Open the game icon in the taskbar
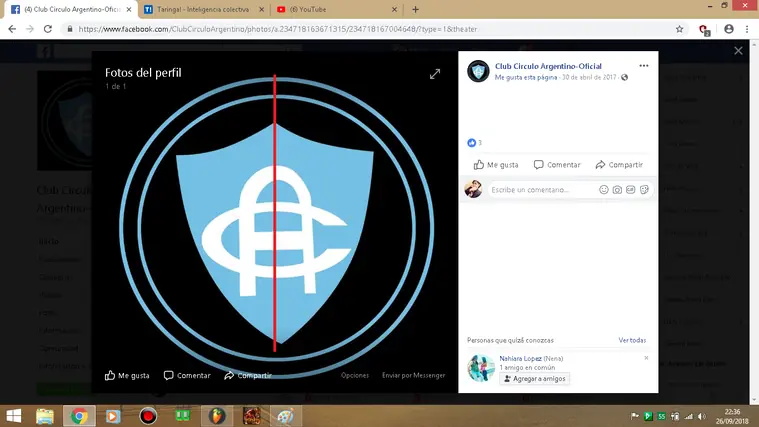759x427 pixels. tap(252, 416)
